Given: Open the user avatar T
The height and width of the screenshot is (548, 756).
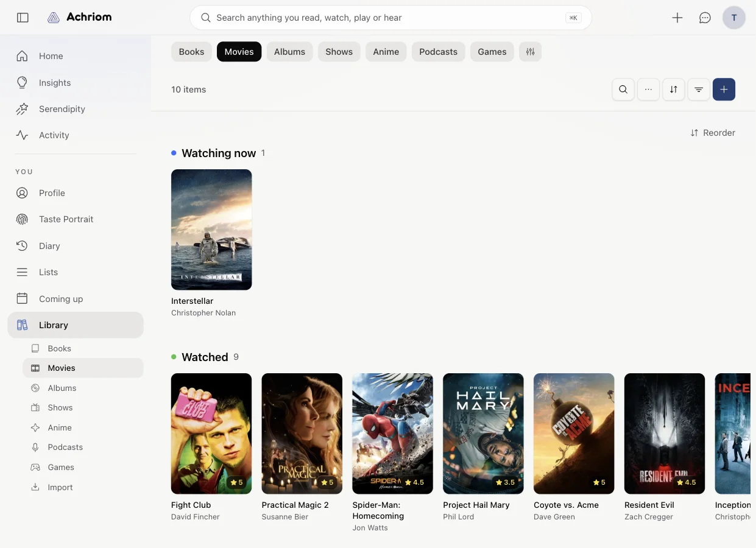Looking at the screenshot, I should point(734,18).
